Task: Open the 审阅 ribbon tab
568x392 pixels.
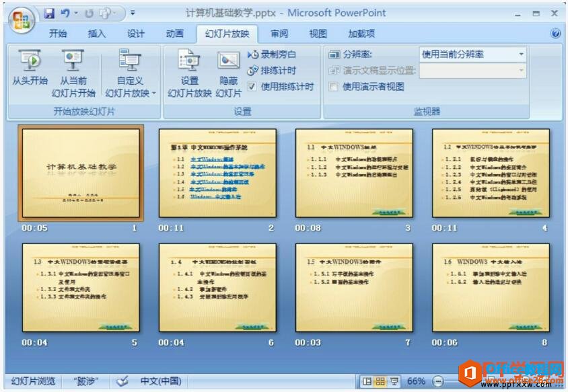Action: [279, 34]
